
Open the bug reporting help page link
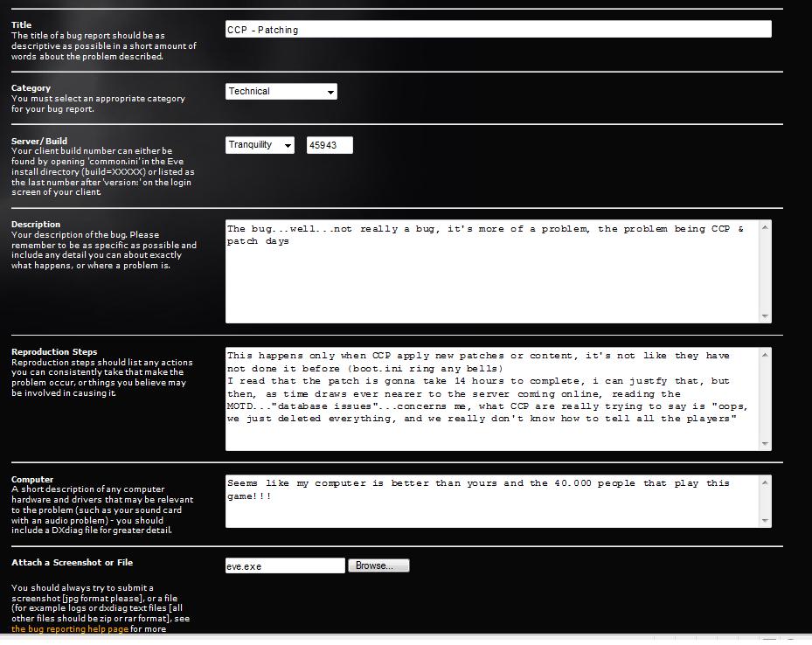tap(70, 629)
